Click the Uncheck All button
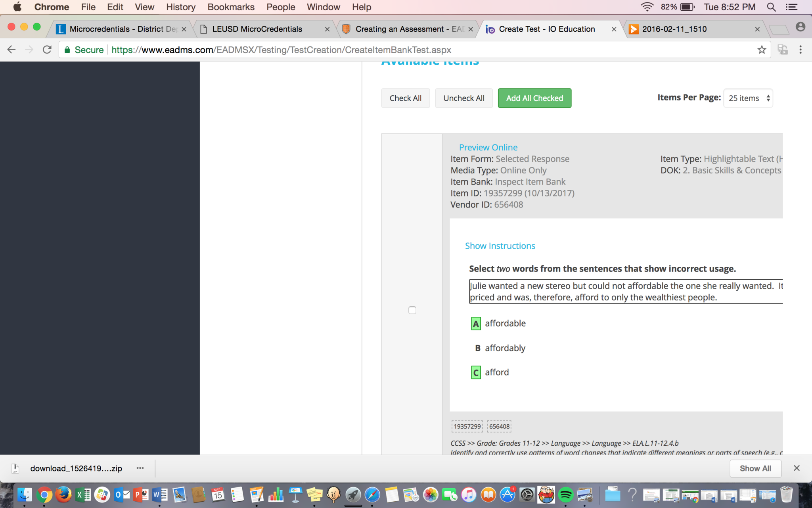 pyautogui.click(x=463, y=98)
